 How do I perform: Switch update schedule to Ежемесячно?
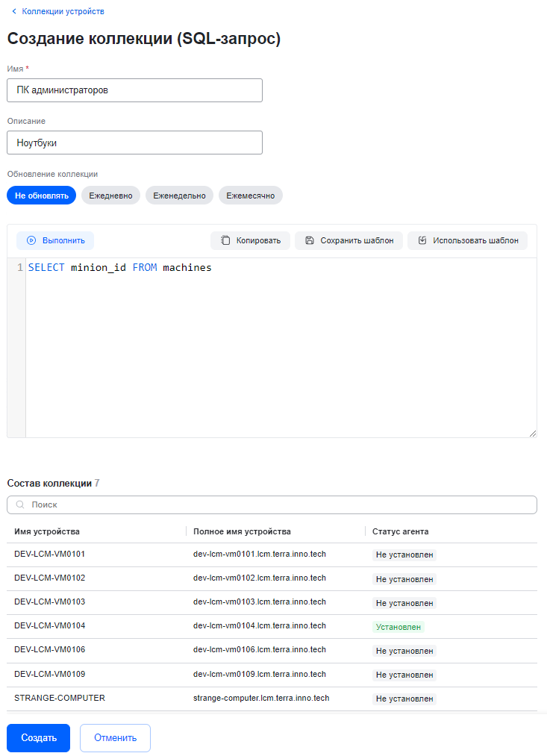coord(250,196)
